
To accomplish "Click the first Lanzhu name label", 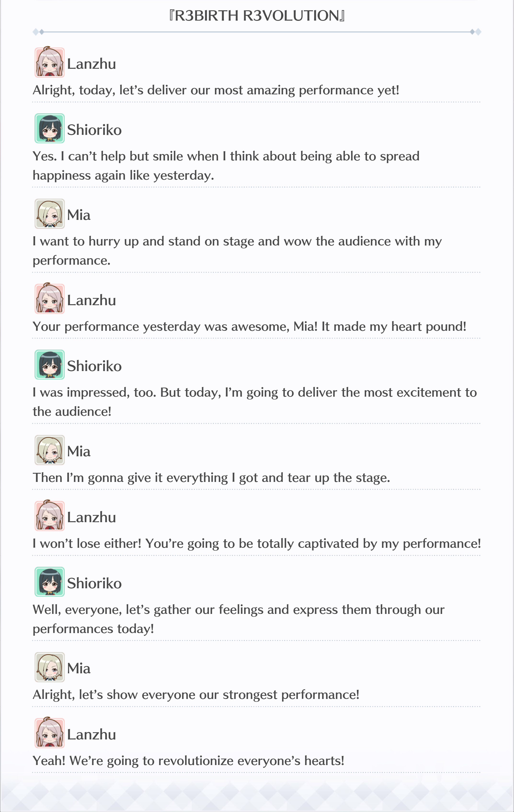I will [91, 64].
